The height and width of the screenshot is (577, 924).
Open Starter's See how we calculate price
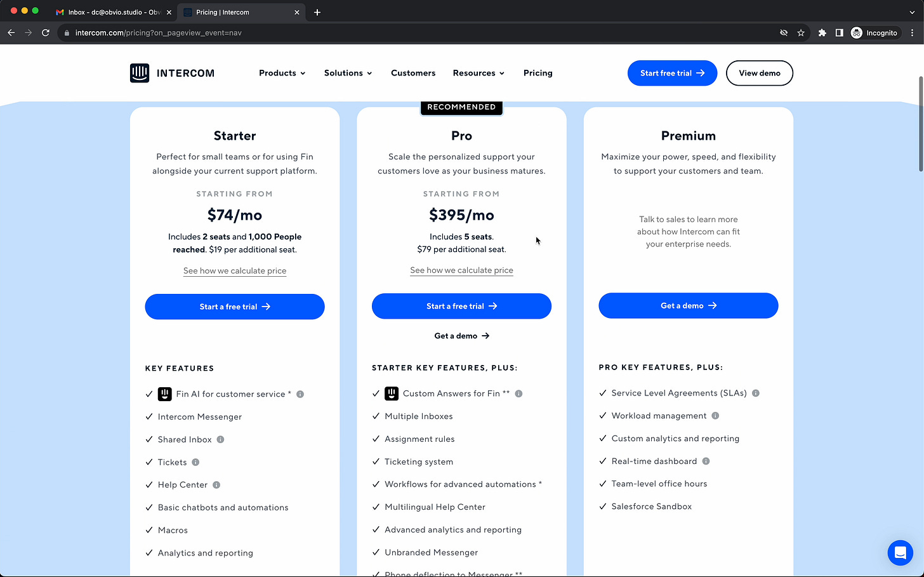(235, 270)
